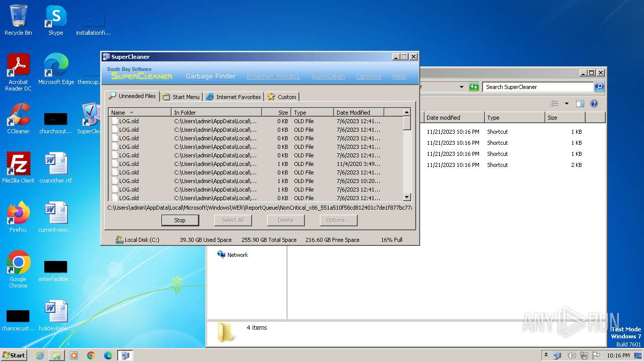The image size is (644, 362).
Task: Launch Skype from the desktop
Action: pyautogui.click(x=55, y=20)
